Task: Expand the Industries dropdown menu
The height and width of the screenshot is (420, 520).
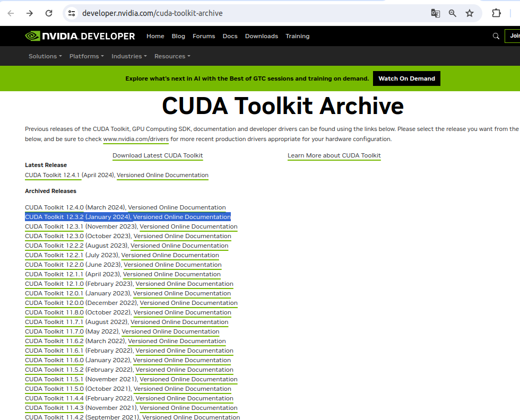Action: [x=129, y=56]
